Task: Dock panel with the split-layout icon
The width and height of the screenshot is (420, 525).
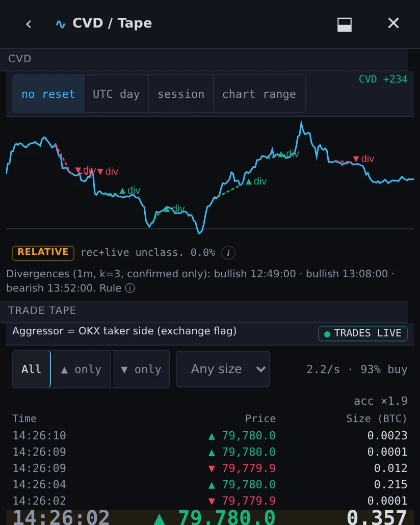Action: click(x=344, y=25)
